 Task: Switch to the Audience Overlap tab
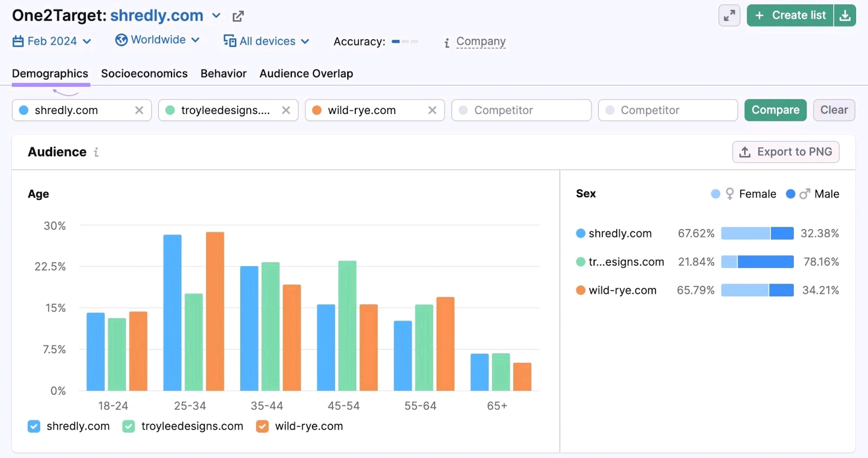(x=306, y=73)
